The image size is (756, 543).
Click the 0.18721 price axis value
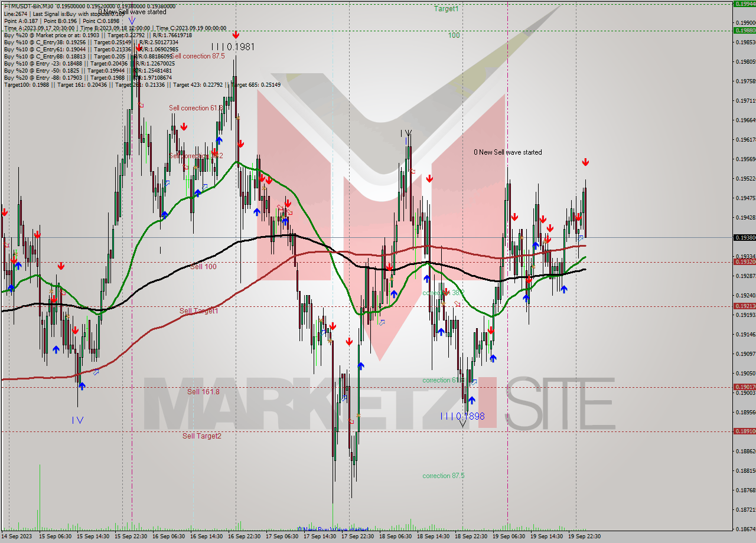pos(745,509)
